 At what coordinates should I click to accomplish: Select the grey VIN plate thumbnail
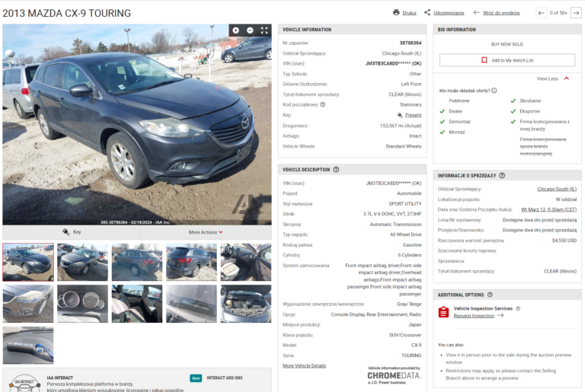coord(191,304)
